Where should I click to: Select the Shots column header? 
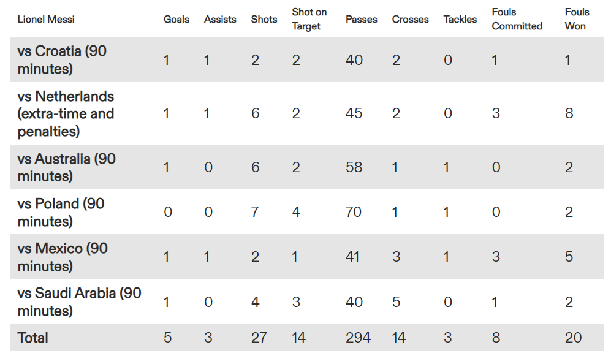(264, 20)
